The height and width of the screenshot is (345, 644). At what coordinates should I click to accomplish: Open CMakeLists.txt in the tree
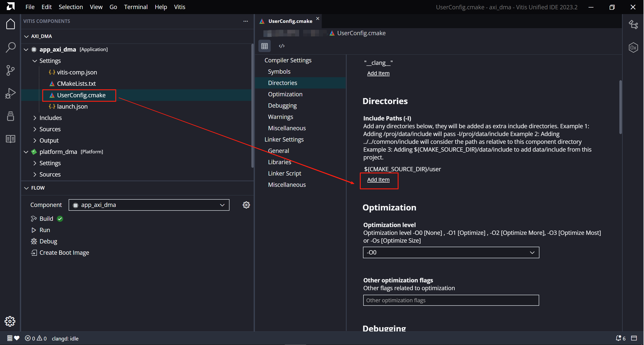tap(76, 84)
